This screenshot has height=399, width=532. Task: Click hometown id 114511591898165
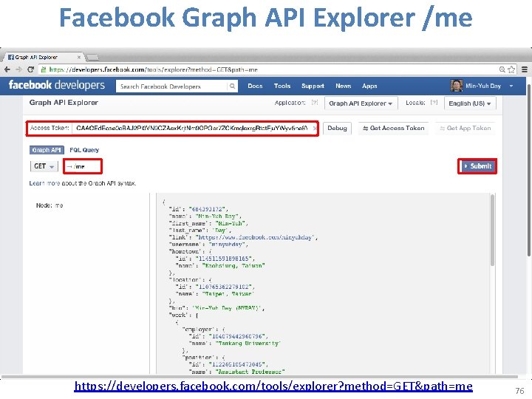click(225, 259)
